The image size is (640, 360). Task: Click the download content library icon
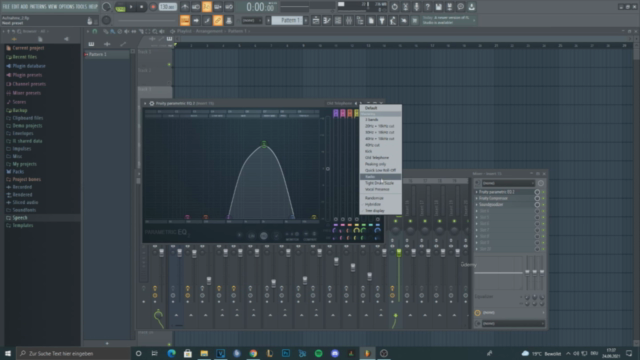471,7
